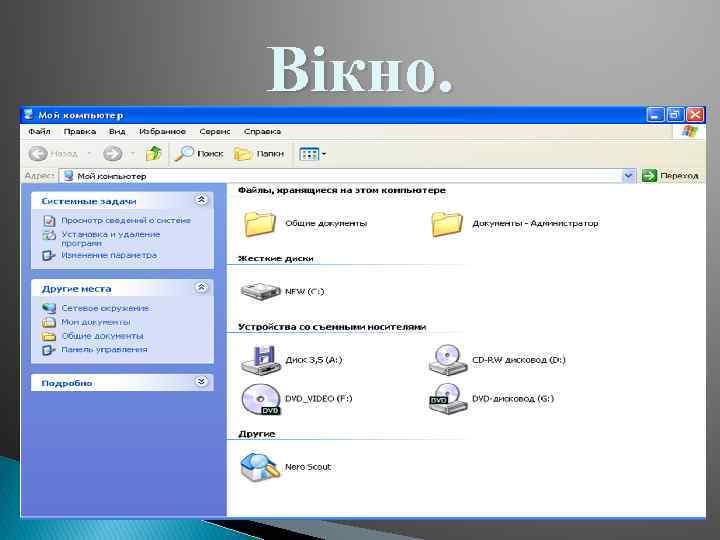Screen dimensions: 720x540
Task: Click the computer icon in address bar
Action: click(68, 176)
